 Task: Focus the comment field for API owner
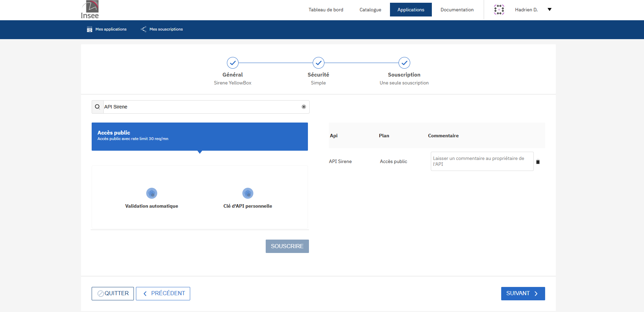[482, 161]
